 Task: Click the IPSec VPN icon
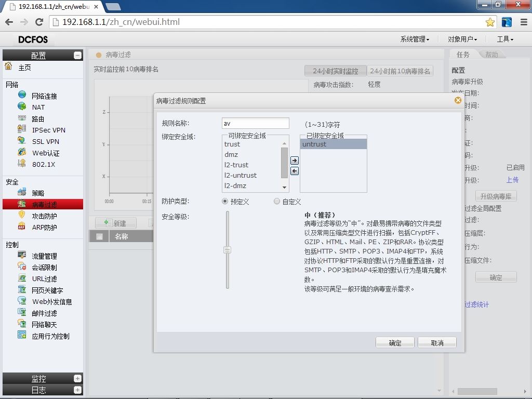(x=22, y=129)
